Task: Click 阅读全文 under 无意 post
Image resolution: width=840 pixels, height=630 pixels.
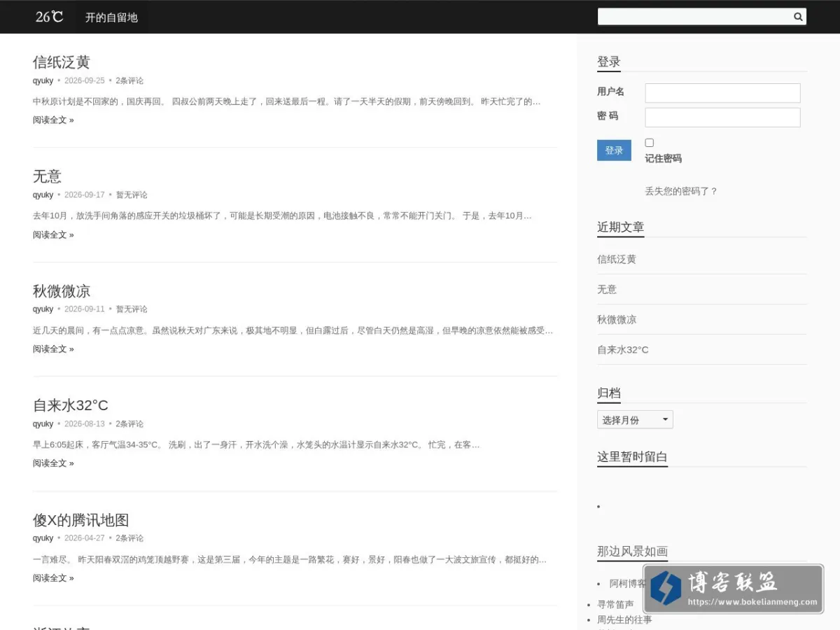Action: (x=53, y=234)
